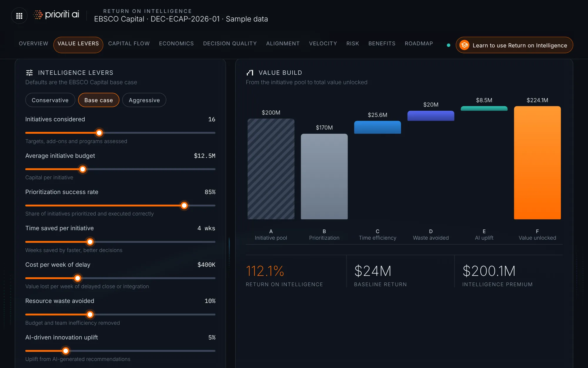Viewport: 588px width, 368px height.
Task: Click the Initiatives considered slider handle
Action: (99, 133)
